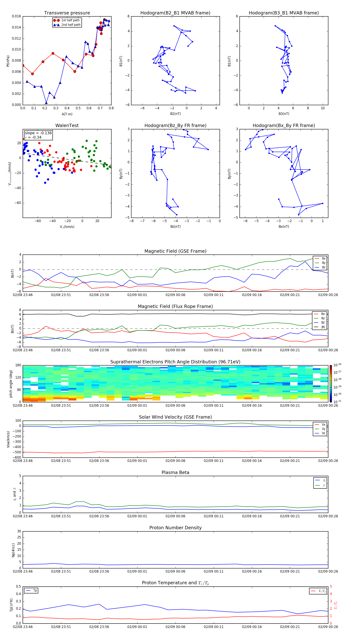Click the 'Vsw(km/s)' axis label
The height and width of the screenshot is (644, 351).
pos(8,439)
